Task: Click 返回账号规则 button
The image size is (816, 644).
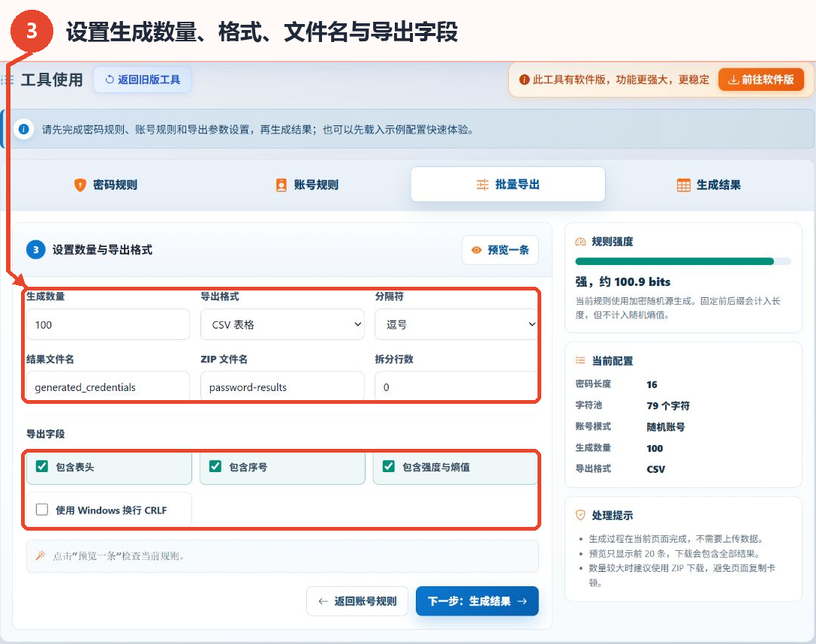Action: pyautogui.click(x=357, y=600)
